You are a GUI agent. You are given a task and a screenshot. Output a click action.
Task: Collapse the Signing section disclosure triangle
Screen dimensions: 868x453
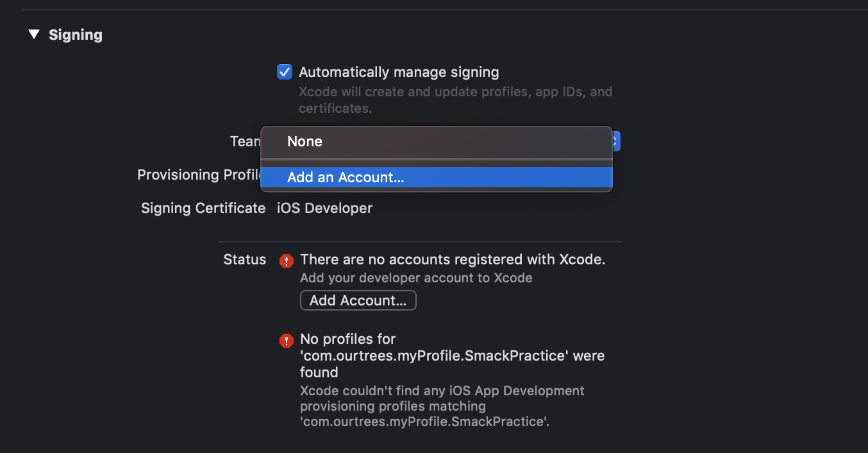click(x=34, y=35)
